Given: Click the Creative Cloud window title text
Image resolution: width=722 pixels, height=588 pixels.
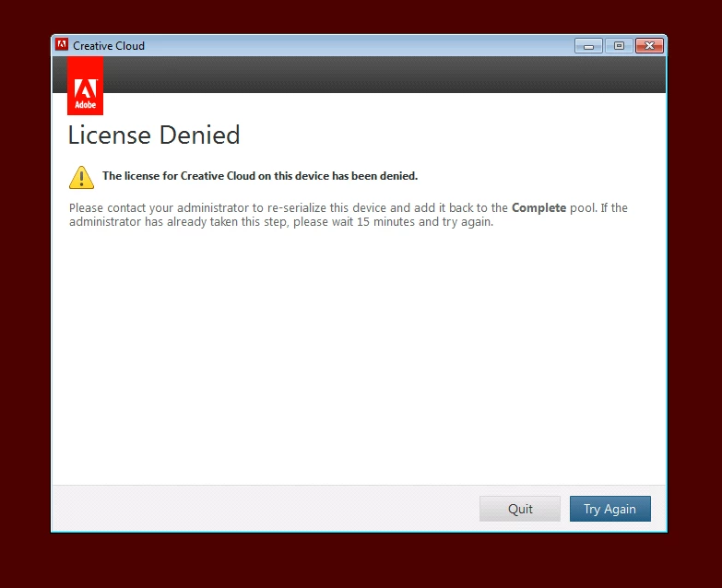Looking at the screenshot, I should (x=109, y=45).
